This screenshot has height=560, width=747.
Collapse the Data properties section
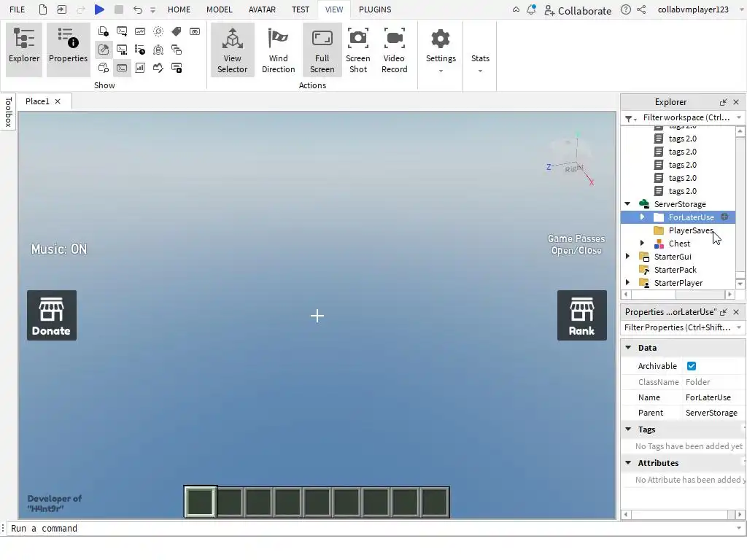point(628,348)
